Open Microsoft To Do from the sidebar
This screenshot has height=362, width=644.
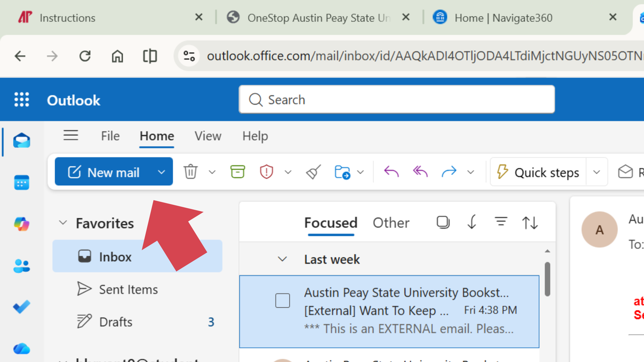(21, 307)
